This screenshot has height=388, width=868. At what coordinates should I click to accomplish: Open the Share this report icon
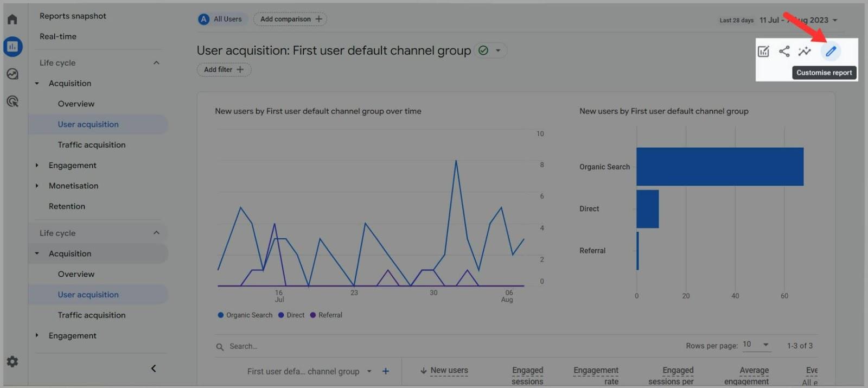point(784,52)
